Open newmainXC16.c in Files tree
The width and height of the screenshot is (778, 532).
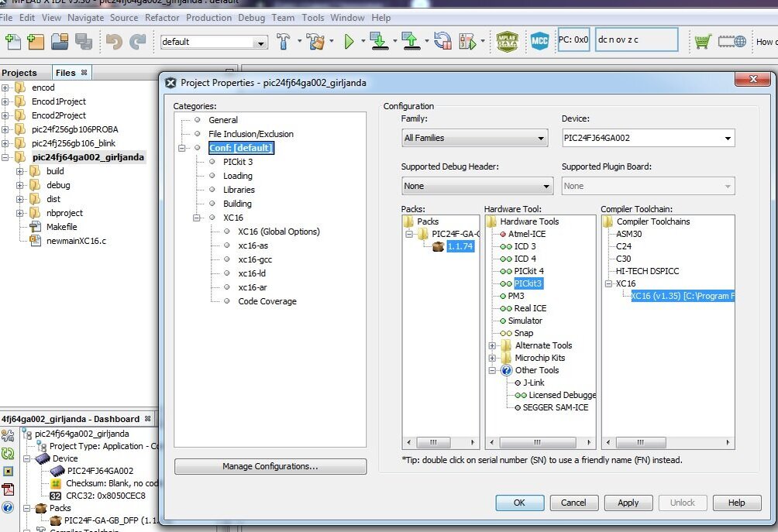click(76, 241)
